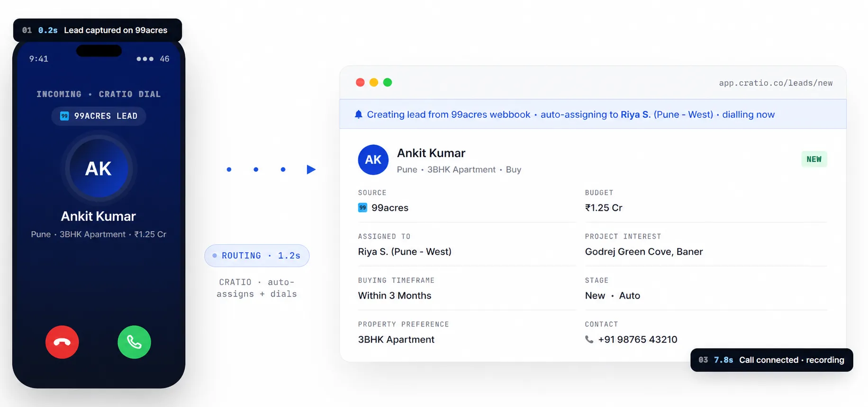Click the blue arrowhead after the dots

click(x=311, y=169)
